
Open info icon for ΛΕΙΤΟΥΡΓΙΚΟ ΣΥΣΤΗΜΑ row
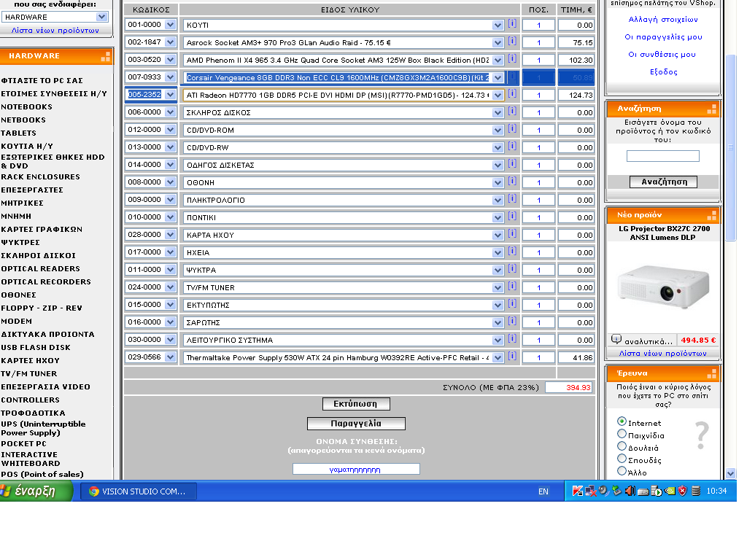tap(512, 338)
